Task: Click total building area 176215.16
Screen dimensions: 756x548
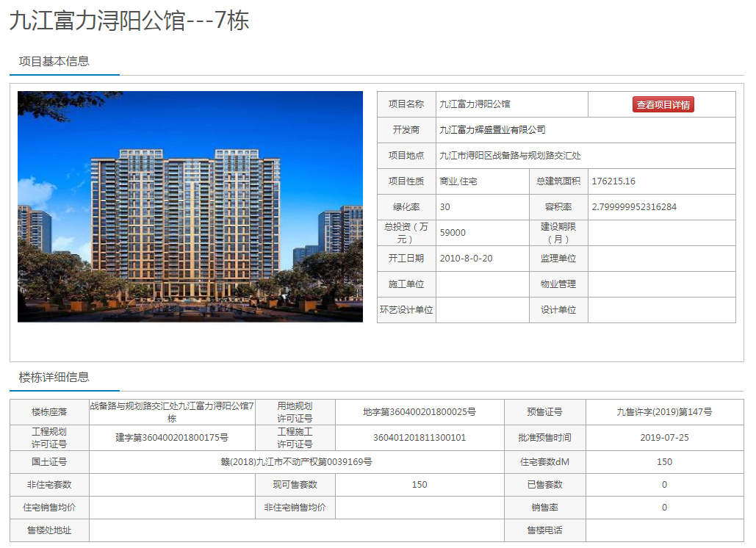Action: [x=613, y=181]
